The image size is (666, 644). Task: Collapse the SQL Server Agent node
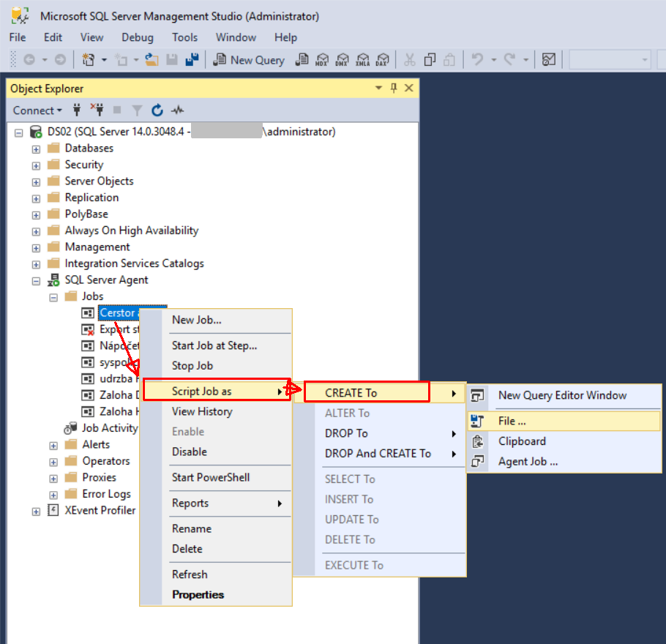pos(36,281)
